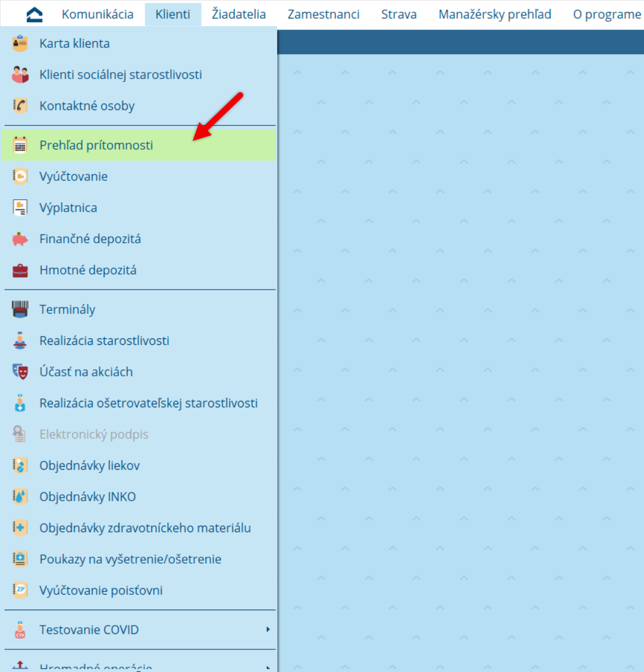Choose Realizácia starostlivosti menu entry

tap(139, 341)
